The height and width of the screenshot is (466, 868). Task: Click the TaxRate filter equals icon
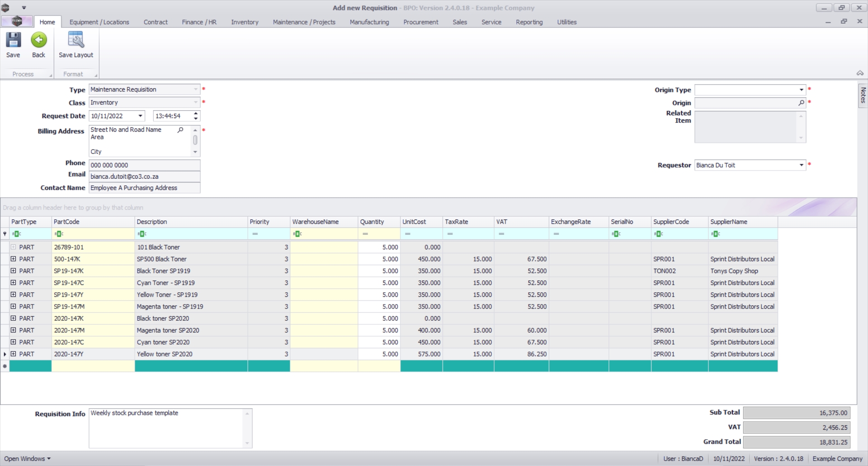(x=450, y=234)
